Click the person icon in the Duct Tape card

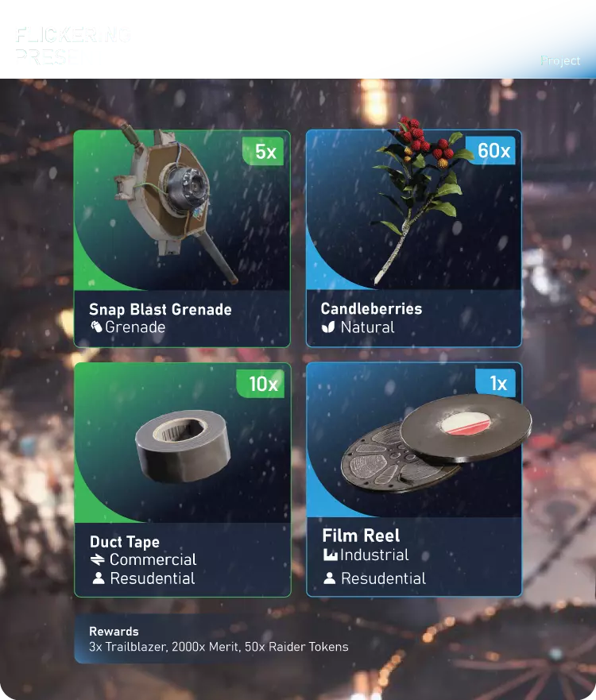coord(99,578)
